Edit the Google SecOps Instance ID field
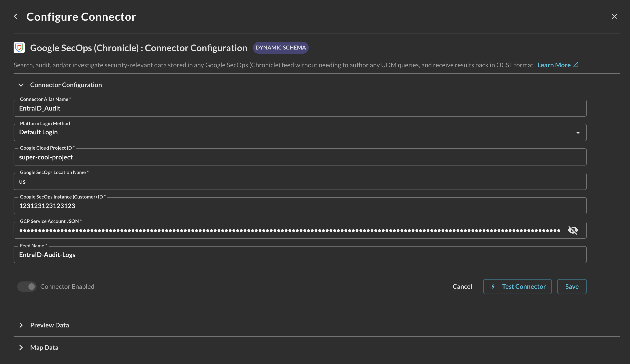 point(300,206)
